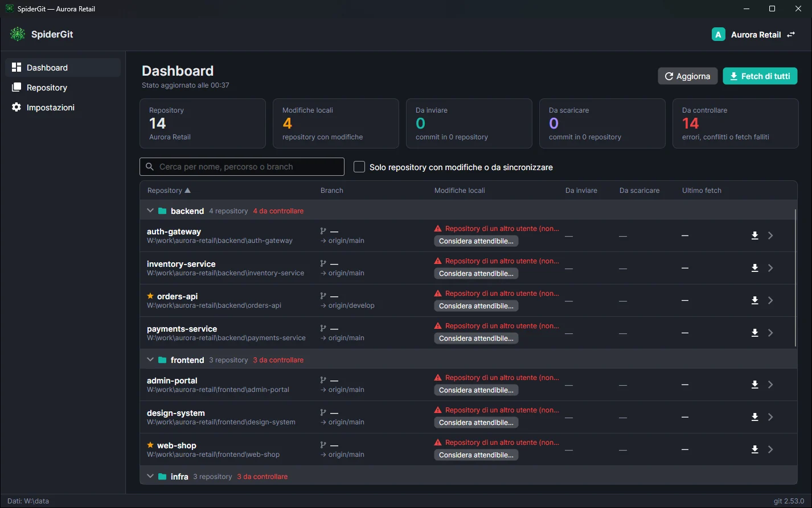Viewport: 812px width, 508px height.
Task: Open admin-portal details via its chevron
Action: 770,385
